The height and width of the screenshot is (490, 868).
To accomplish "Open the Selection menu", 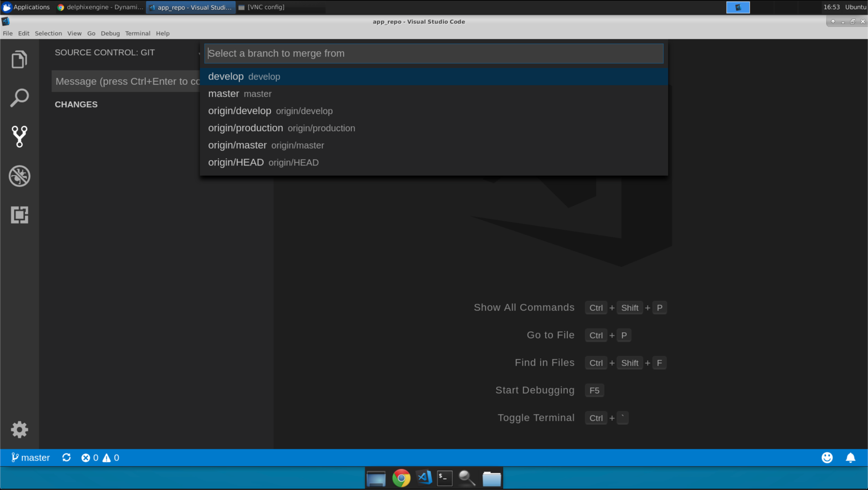I will tap(48, 33).
